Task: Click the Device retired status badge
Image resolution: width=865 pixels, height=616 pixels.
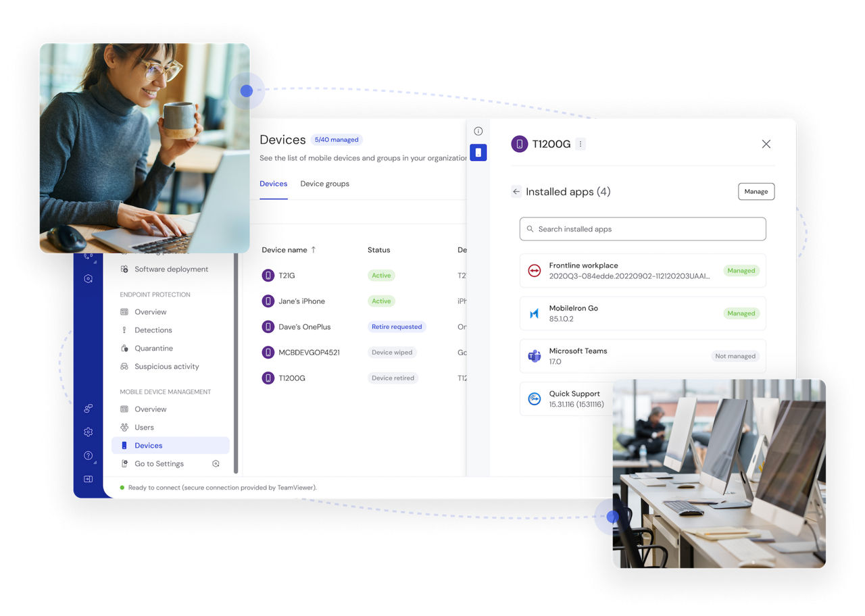Action: coord(393,378)
